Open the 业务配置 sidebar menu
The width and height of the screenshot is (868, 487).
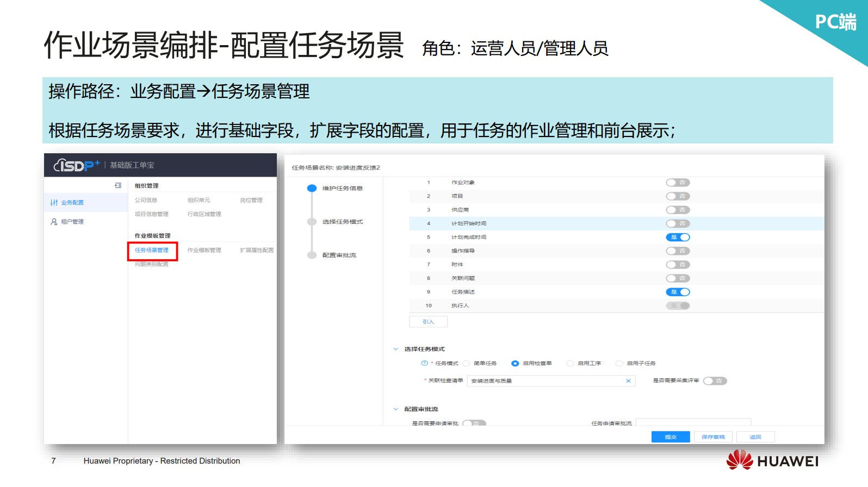tap(86, 203)
